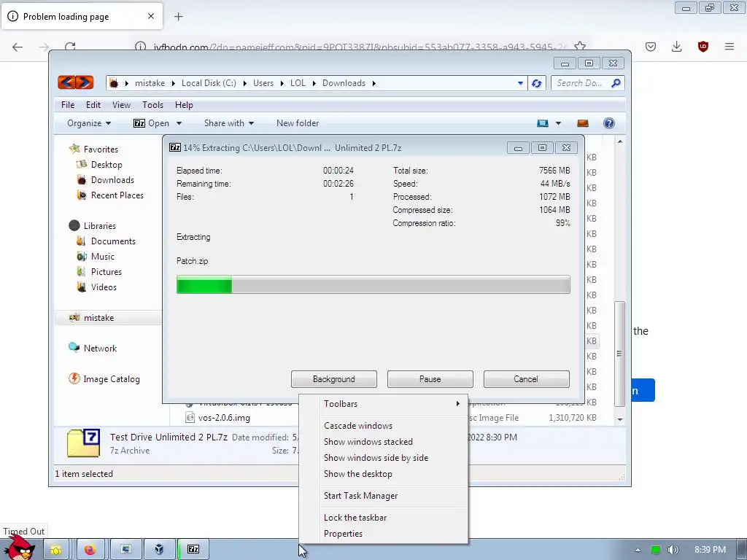Click the Firefox URL address bar
The image size is (747, 560).
(360, 47)
